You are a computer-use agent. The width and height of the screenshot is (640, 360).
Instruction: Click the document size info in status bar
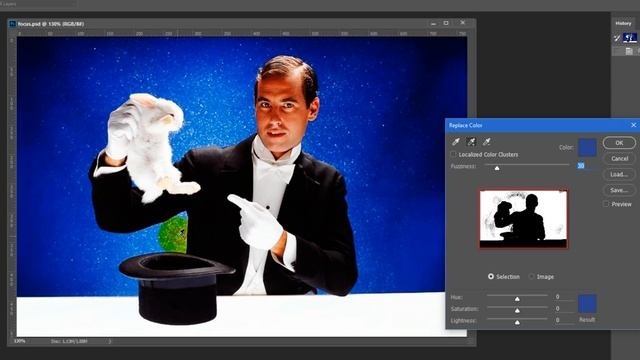point(69,341)
